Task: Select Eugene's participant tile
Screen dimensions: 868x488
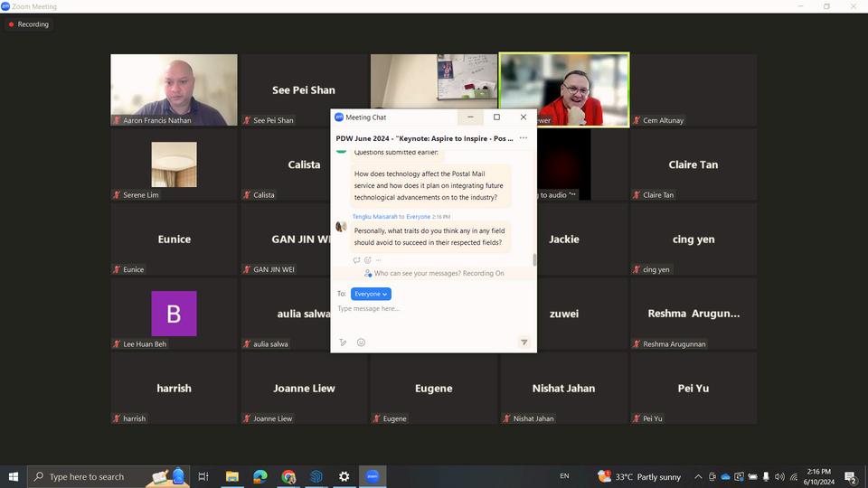Action: [x=434, y=388]
